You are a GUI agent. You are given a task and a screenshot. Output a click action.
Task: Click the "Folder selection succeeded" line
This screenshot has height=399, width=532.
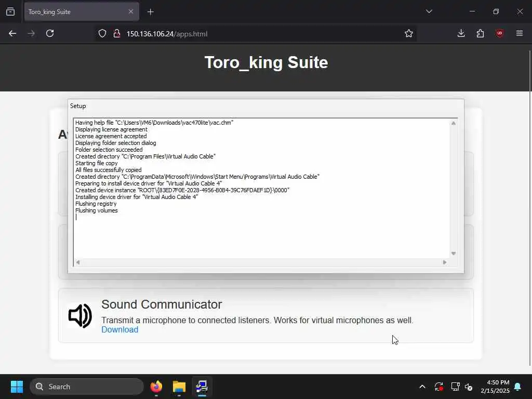click(x=109, y=150)
